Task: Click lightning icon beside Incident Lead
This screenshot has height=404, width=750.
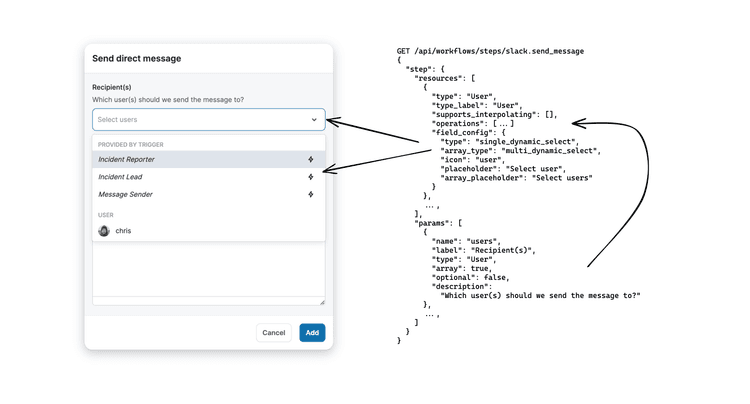Action: coord(311,177)
